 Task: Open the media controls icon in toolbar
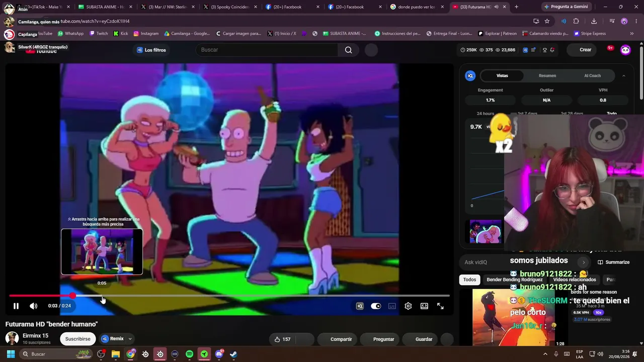click(x=612, y=21)
